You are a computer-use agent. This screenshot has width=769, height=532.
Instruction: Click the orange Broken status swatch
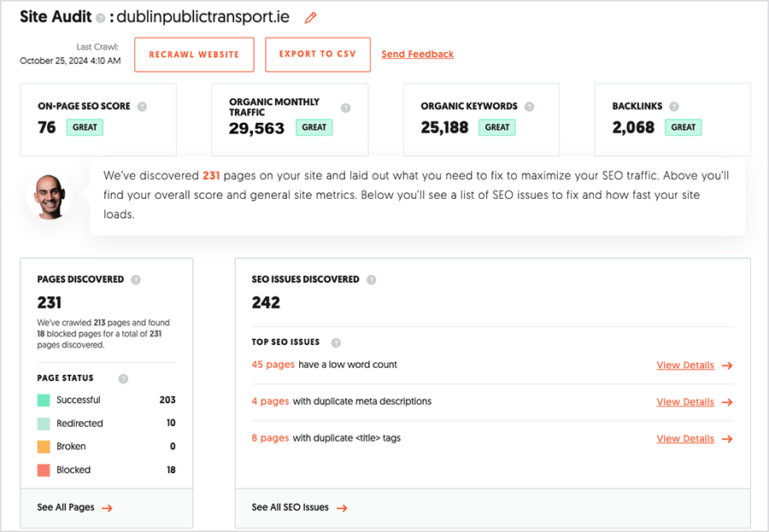(44, 447)
